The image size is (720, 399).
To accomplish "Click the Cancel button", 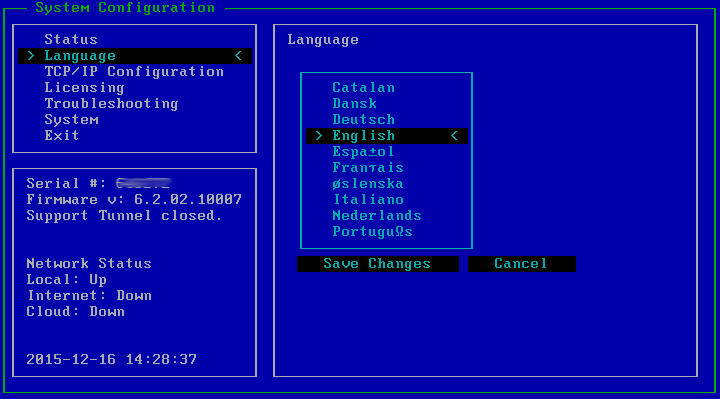I will pos(522,264).
